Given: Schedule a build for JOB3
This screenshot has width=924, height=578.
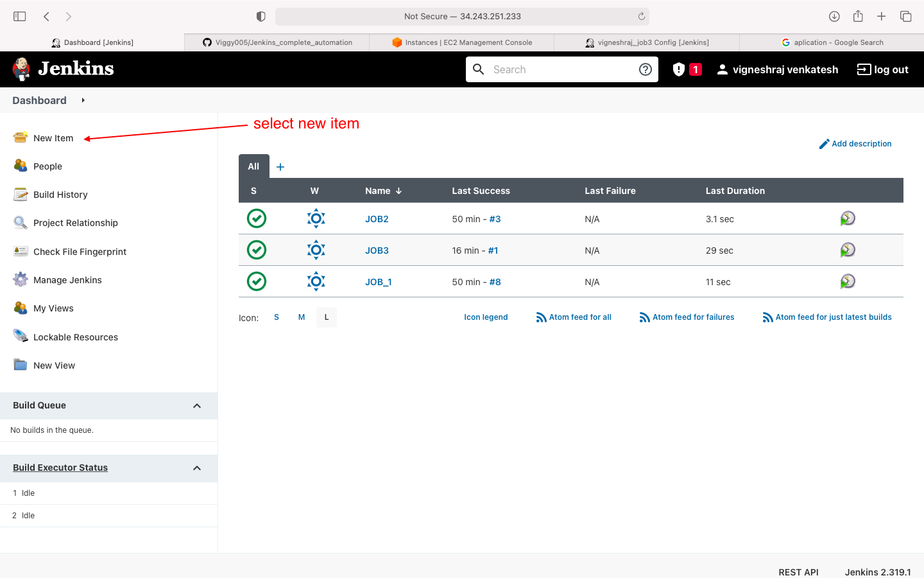Looking at the screenshot, I should 848,250.
